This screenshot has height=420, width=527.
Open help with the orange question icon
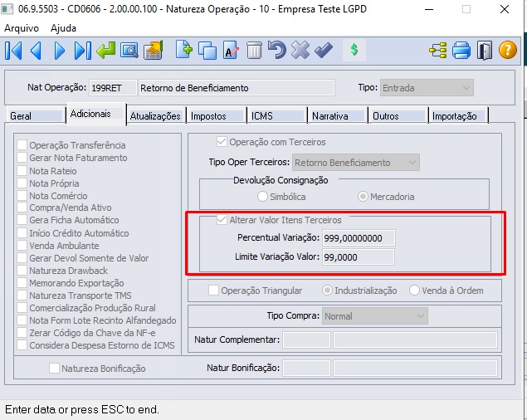pos(508,50)
